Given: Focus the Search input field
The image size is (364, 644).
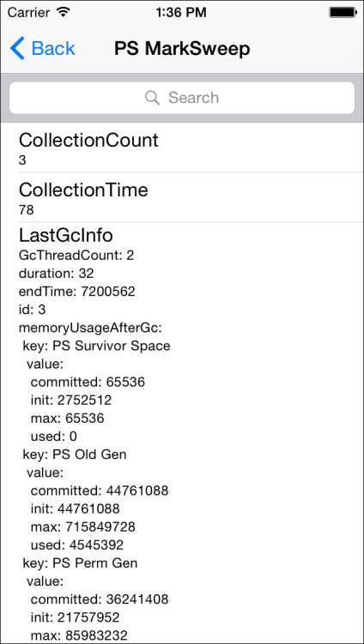Looking at the screenshot, I should pyautogui.click(x=182, y=98).
